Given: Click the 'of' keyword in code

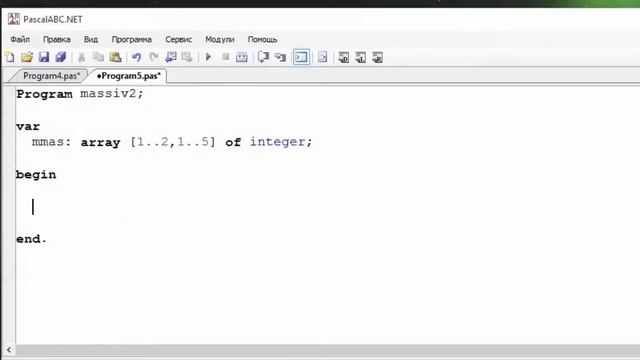Looking at the screenshot, I should coord(233,142).
